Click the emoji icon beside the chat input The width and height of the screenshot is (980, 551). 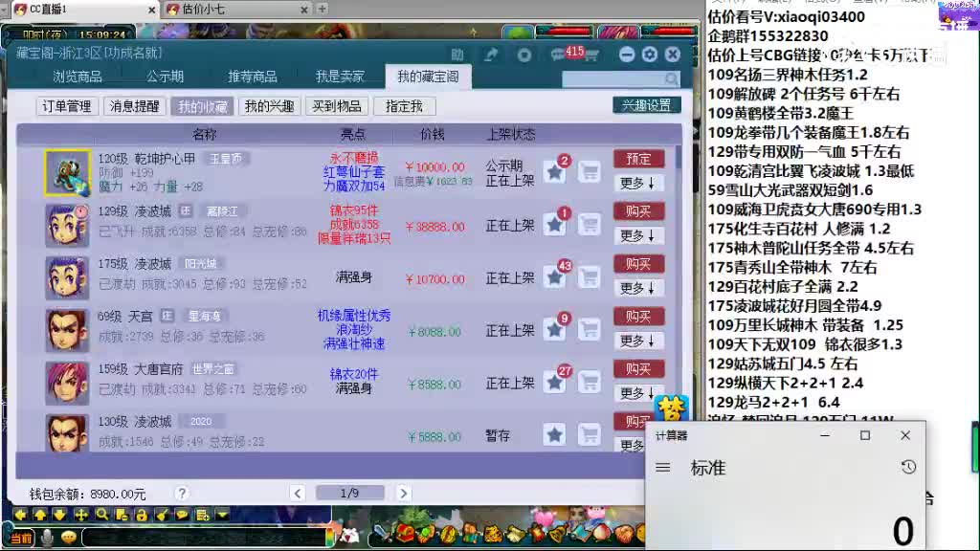coord(68,537)
